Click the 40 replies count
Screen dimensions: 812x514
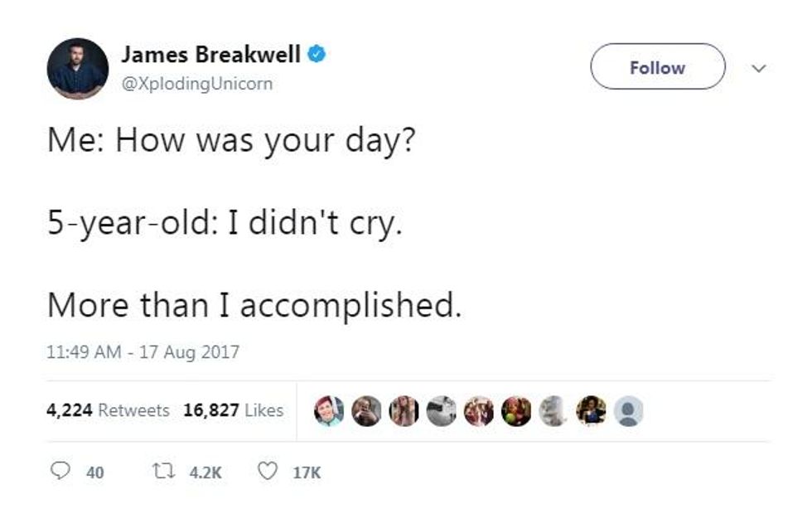[95, 473]
